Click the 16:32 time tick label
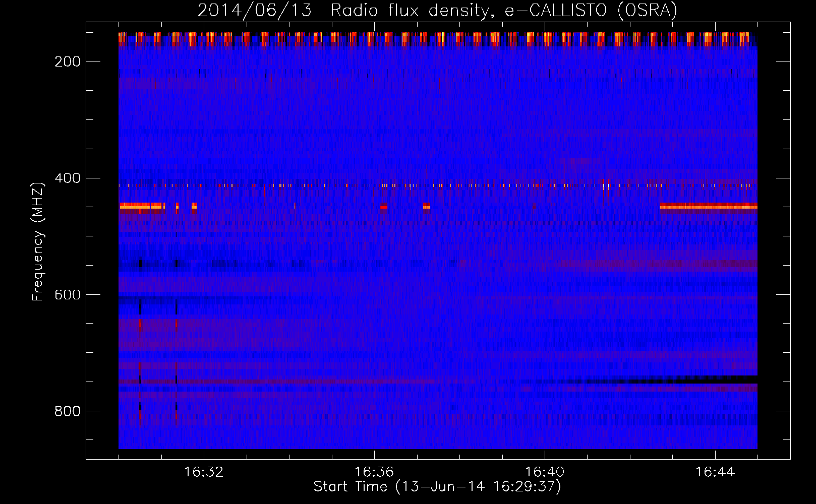The image size is (816, 504). [204, 472]
